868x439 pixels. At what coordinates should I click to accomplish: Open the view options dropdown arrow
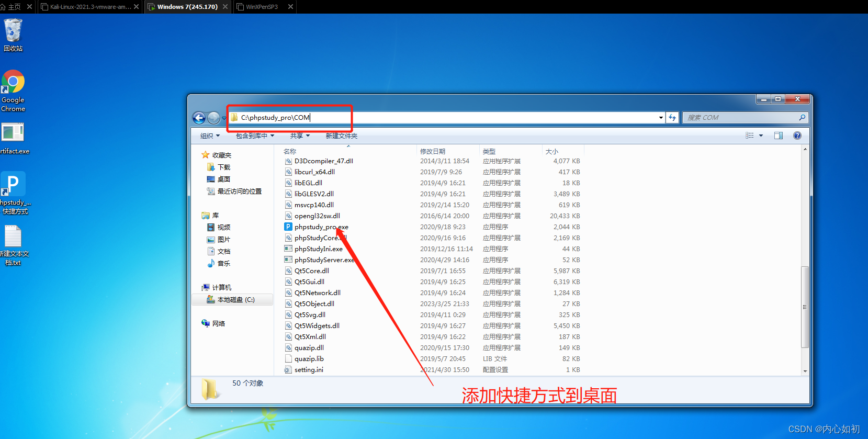tap(761, 136)
